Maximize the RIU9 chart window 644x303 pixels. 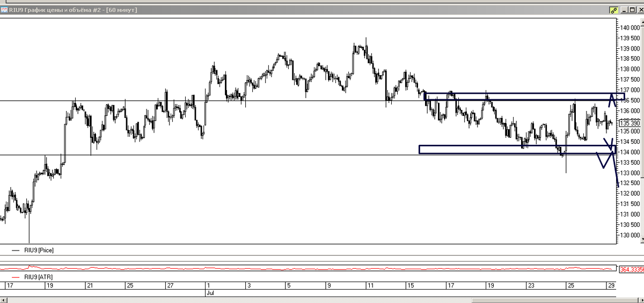tap(632, 10)
